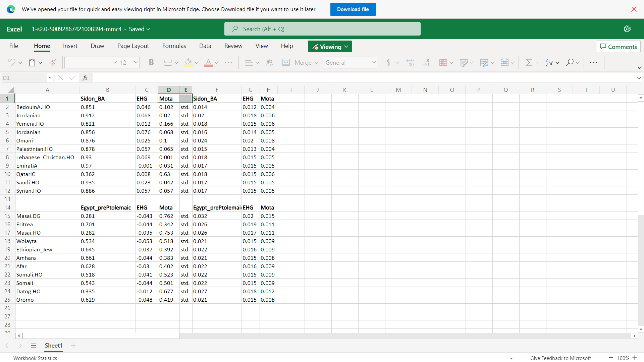Image resolution: width=644 pixels, height=362 pixels.
Task: Open the File menu
Action: pos(14,46)
